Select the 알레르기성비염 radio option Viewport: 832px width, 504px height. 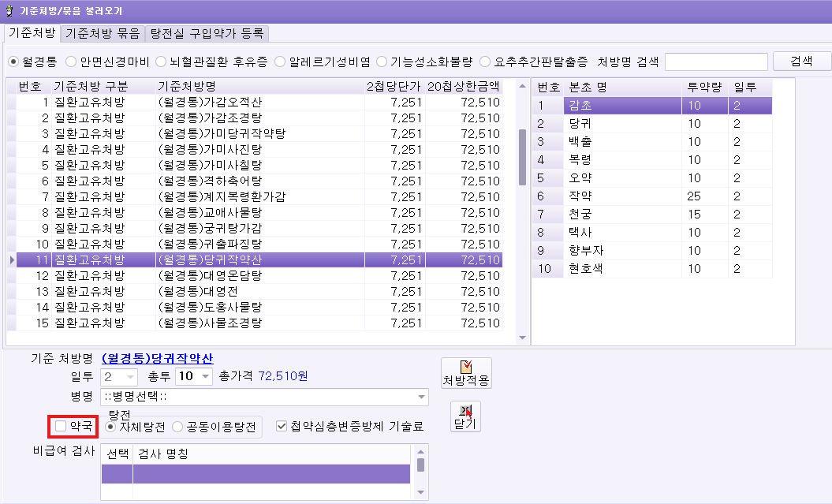(280, 62)
